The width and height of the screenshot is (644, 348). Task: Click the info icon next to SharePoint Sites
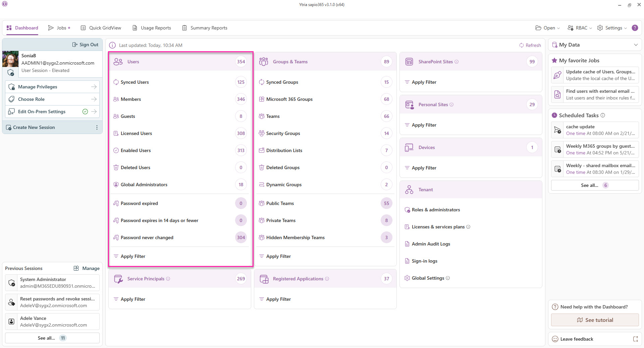(457, 62)
